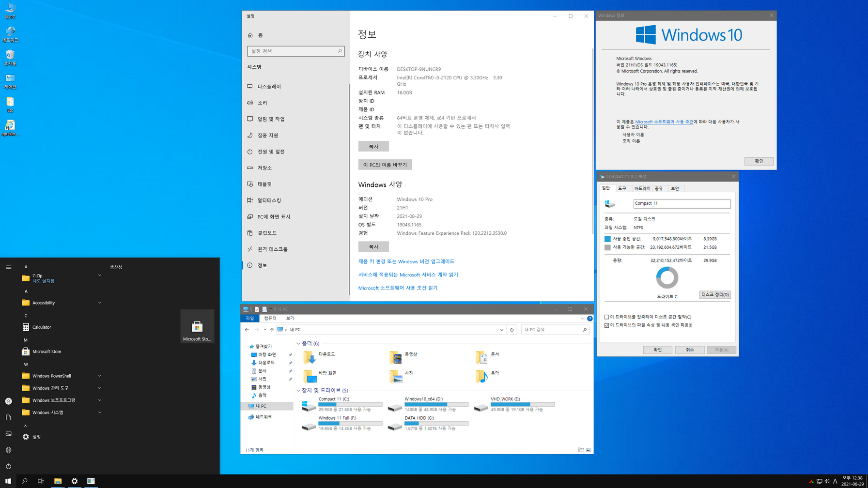Select 바탕 화면 in Explorer navigation pane
The height and width of the screenshot is (488, 868).
[x=267, y=355]
